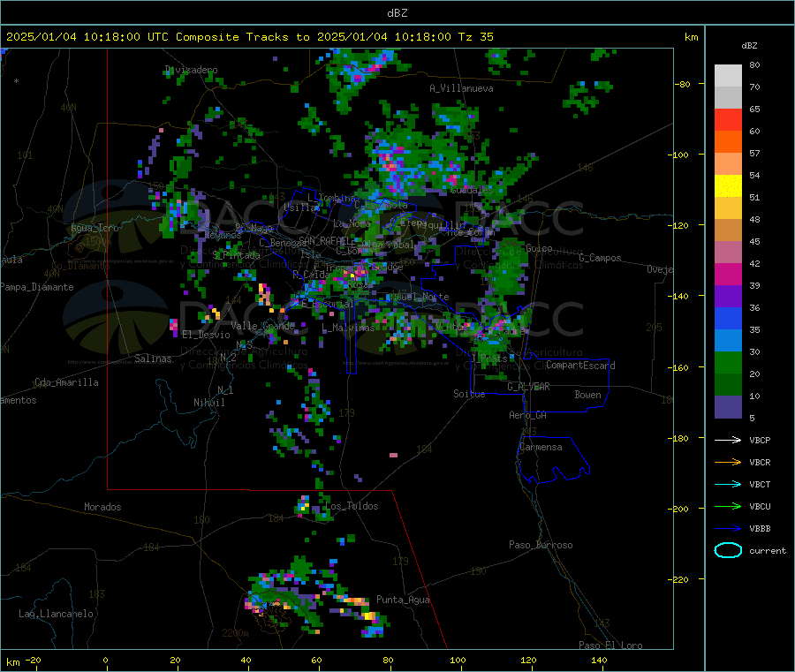
Task: Click the cyan 'current' ellipse symbol in the legend
Action: tap(728, 550)
